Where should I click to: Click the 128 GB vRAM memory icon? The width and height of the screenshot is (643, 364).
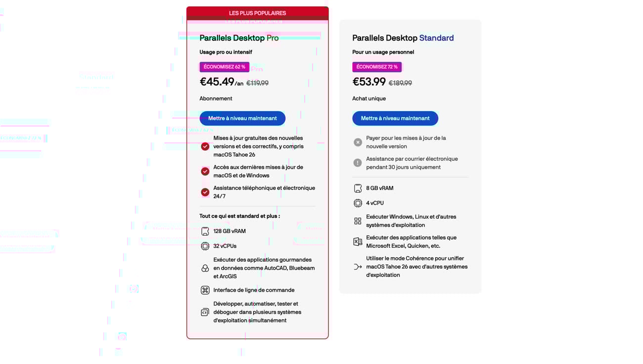[205, 231]
